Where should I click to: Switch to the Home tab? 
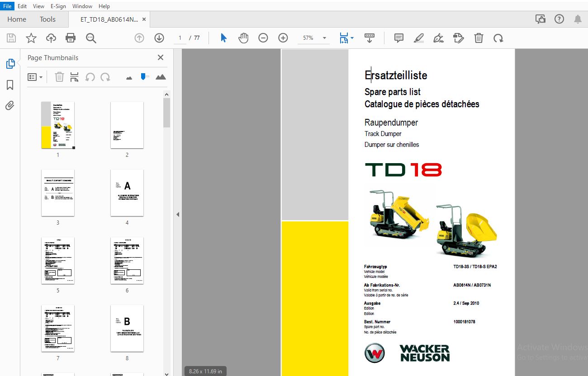pyautogui.click(x=17, y=19)
